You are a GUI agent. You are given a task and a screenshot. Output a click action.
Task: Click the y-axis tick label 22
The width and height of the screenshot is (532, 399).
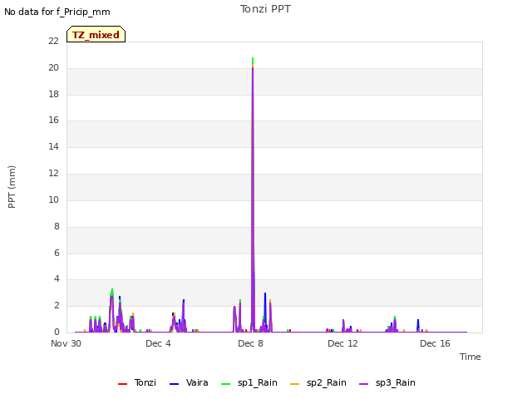(x=53, y=41)
